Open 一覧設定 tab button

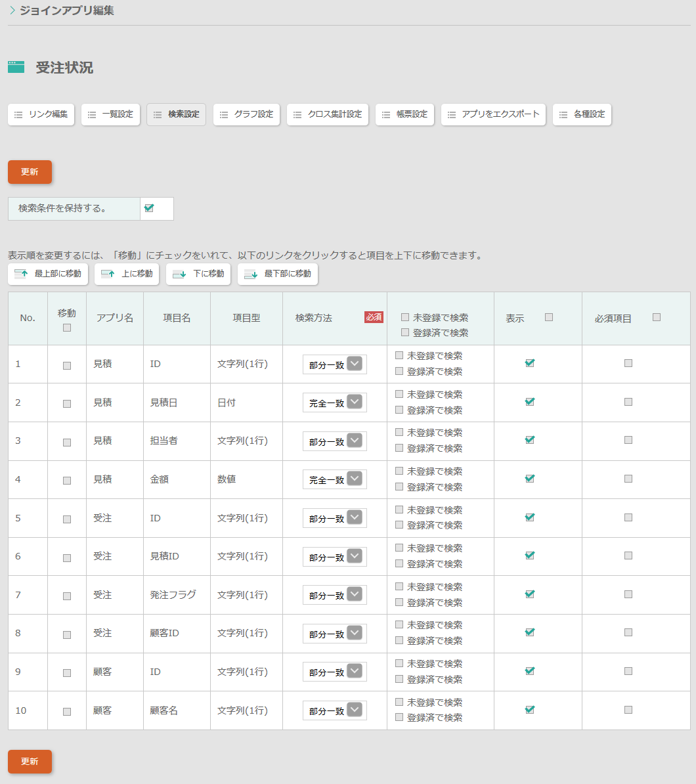tap(110, 114)
